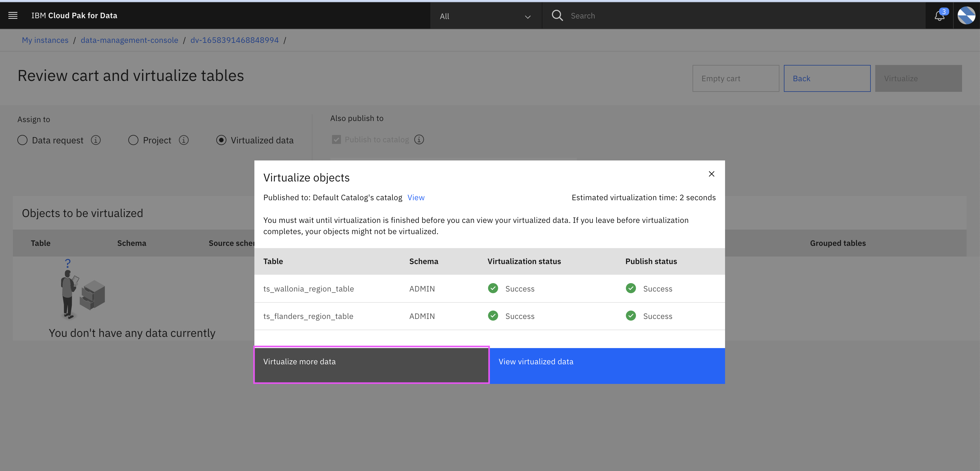
Task: Click ADMIN schema in Wallonia row
Action: coord(422,288)
